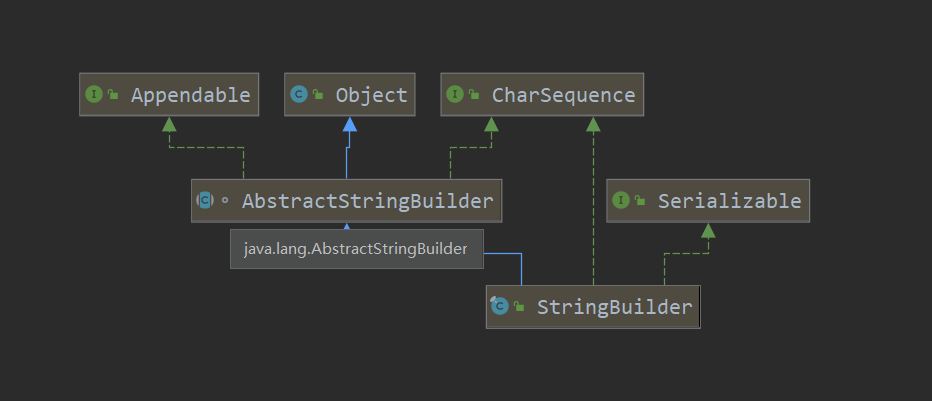Click the blue inheritance arrowhead under Object
Image resolution: width=932 pixels, height=401 pixels.
click(349, 124)
